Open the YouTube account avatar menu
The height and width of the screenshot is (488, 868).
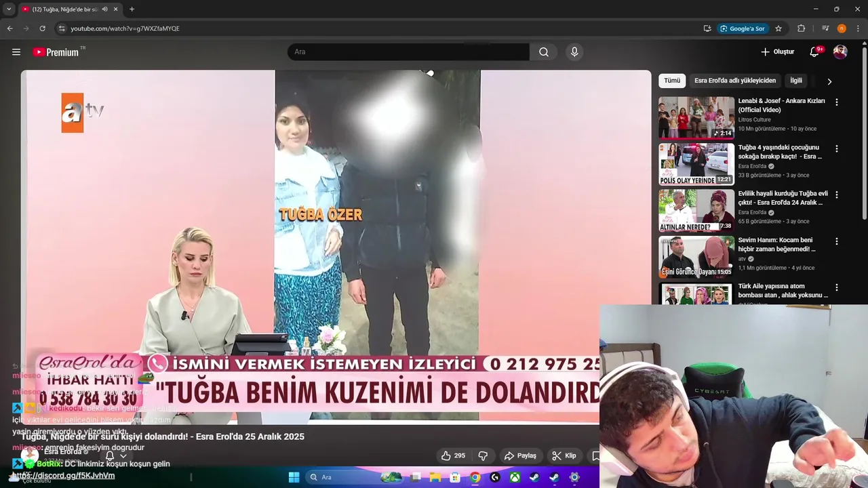[840, 52]
